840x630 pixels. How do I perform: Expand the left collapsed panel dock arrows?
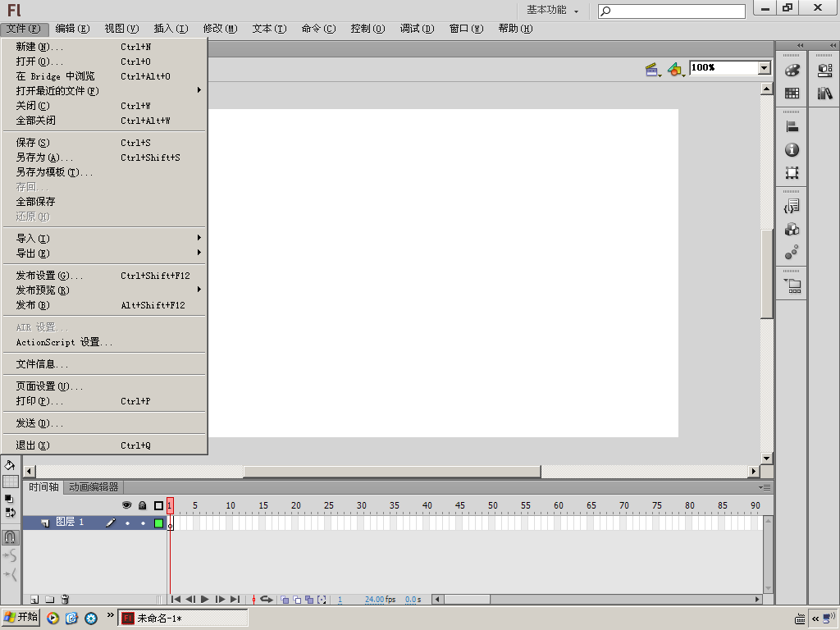click(x=800, y=46)
